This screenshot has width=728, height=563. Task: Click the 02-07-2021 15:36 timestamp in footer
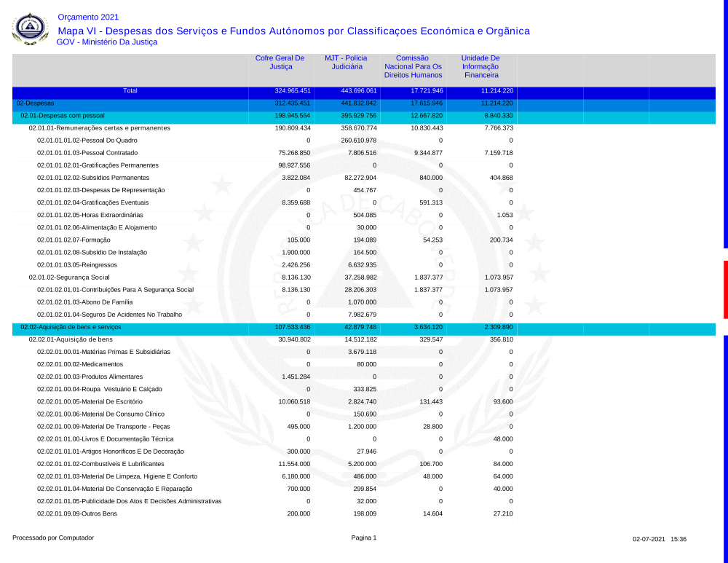click(660, 539)
